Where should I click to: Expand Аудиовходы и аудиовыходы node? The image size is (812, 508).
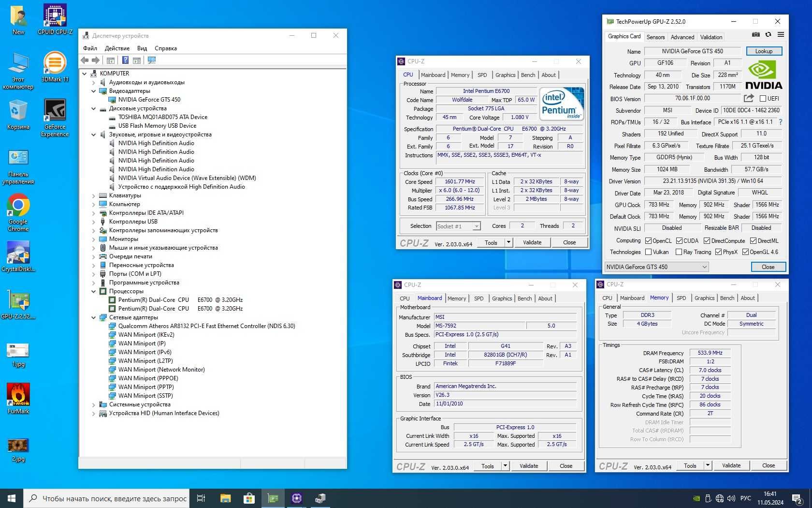tap(94, 82)
